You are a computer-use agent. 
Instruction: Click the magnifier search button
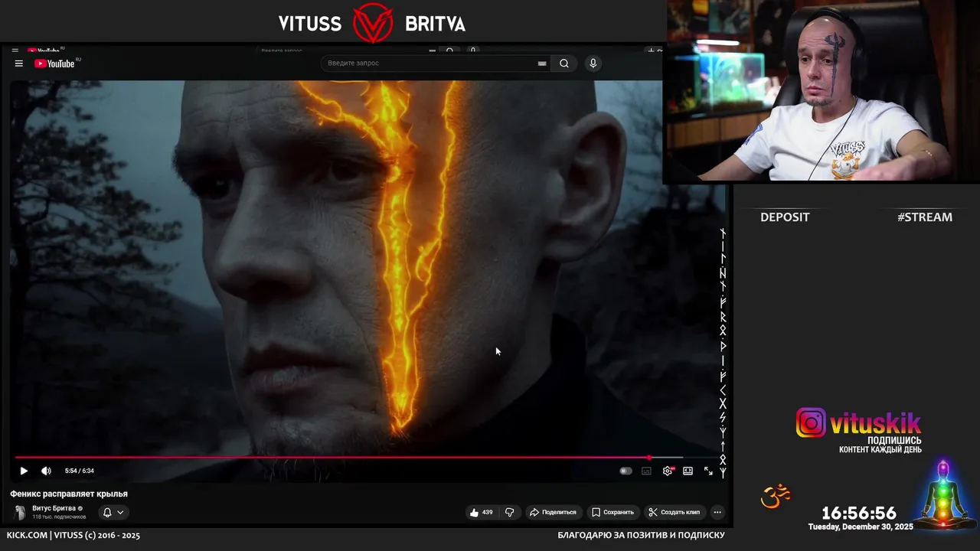pyautogui.click(x=564, y=64)
